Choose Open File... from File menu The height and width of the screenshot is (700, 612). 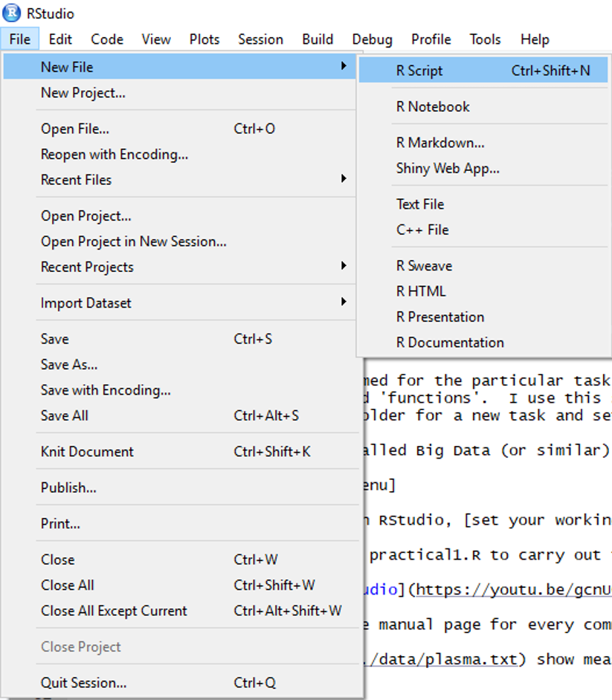(x=75, y=129)
